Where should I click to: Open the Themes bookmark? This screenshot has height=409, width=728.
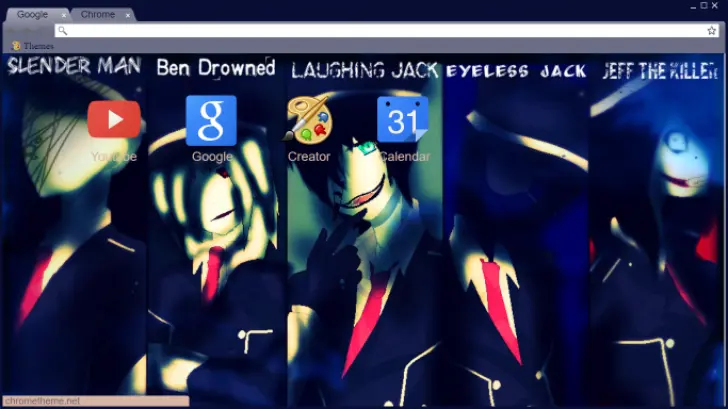click(x=33, y=46)
